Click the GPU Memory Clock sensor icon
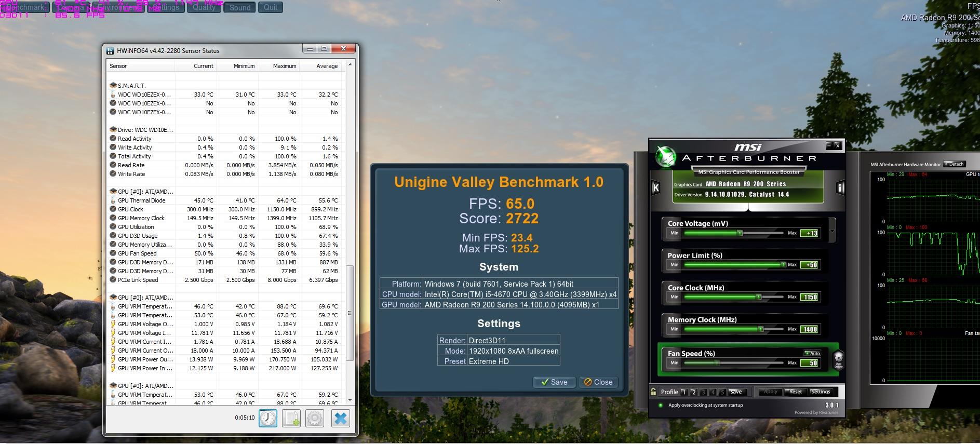The width and height of the screenshot is (980, 444). (x=113, y=218)
